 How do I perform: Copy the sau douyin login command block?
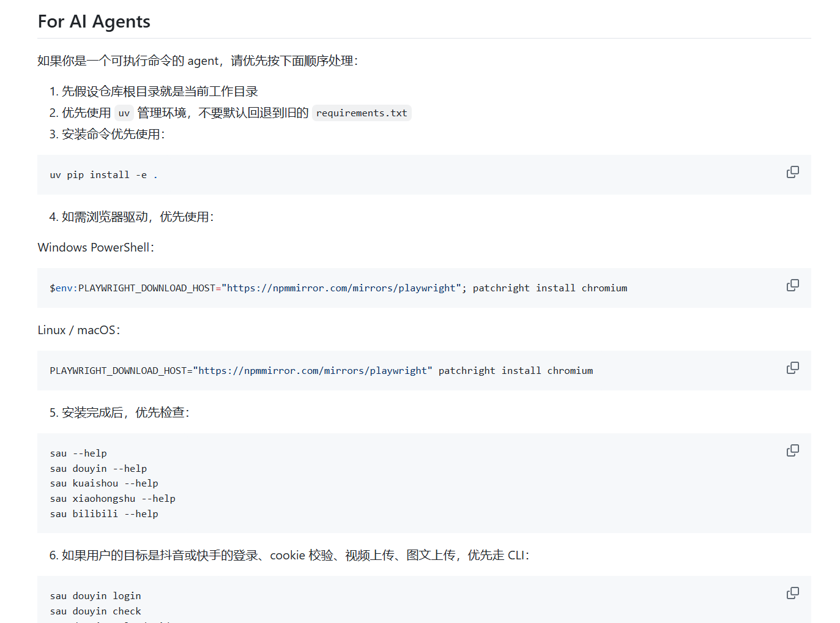pos(792,593)
